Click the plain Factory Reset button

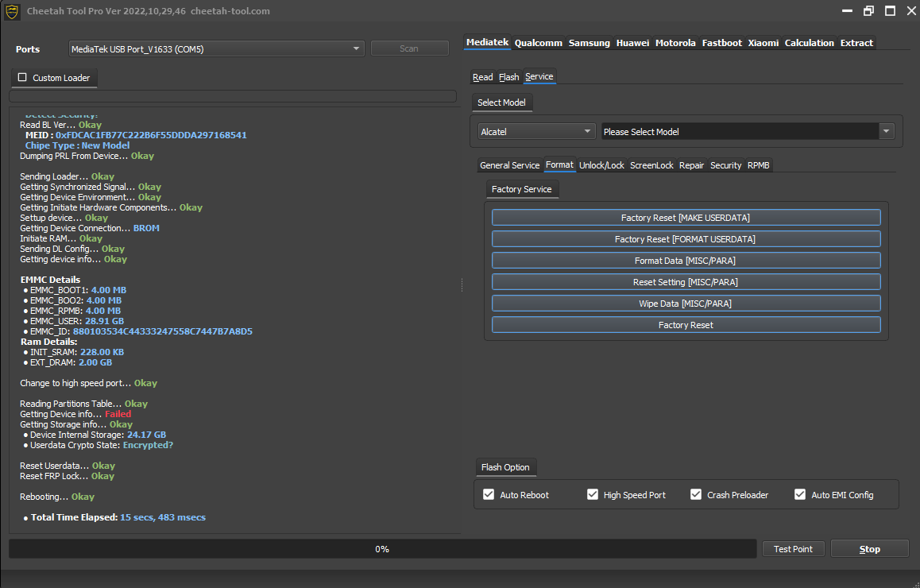point(686,324)
